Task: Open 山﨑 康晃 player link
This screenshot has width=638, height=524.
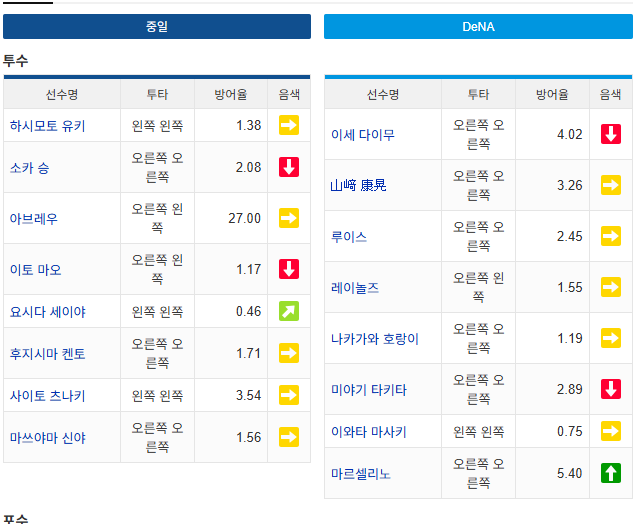Action: (358, 186)
